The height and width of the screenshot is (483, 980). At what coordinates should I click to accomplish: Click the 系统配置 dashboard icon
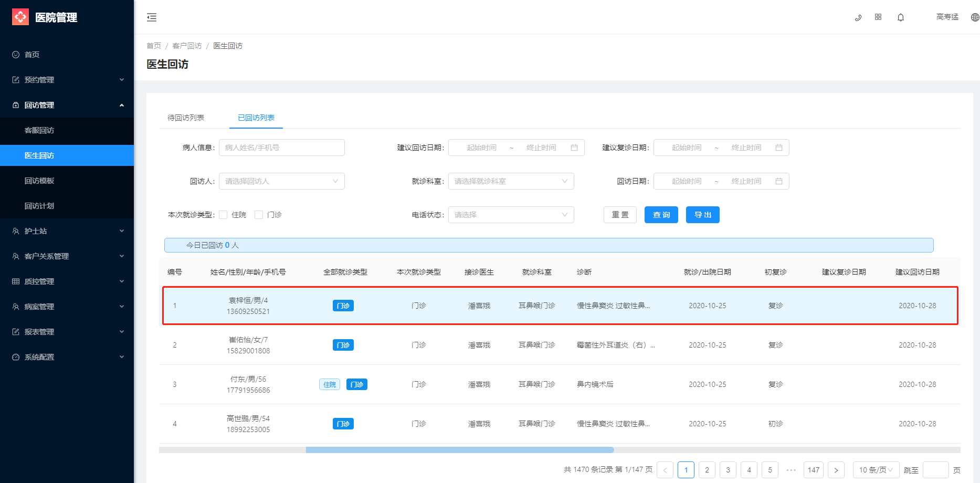[x=16, y=357]
